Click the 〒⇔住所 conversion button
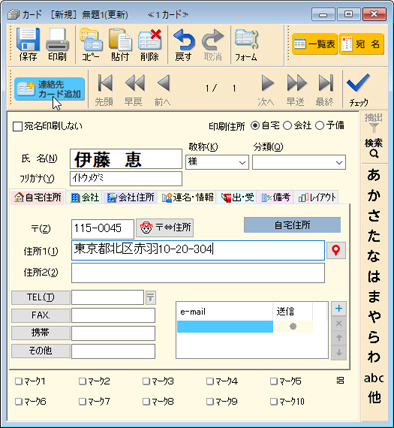 165,228
